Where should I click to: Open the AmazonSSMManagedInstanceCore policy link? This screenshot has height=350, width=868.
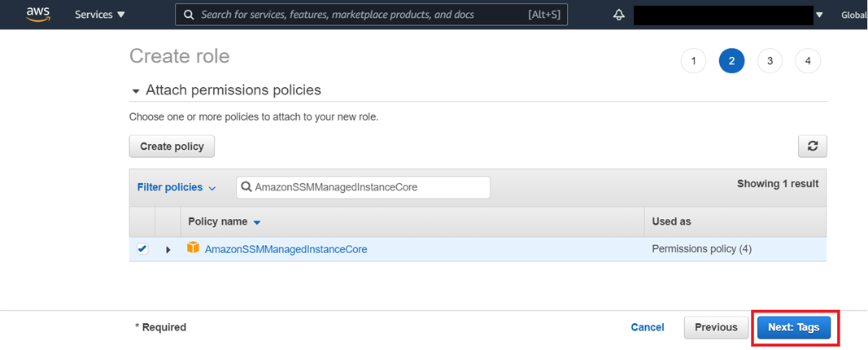pos(286,249)
